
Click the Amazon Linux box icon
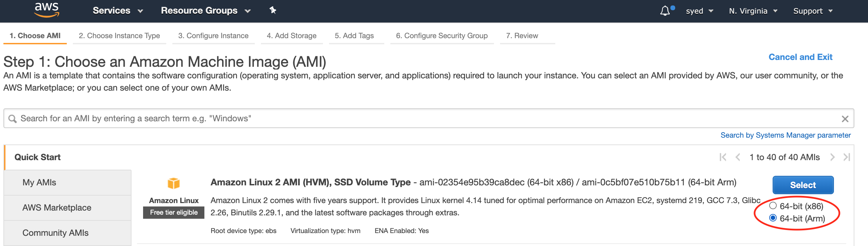click(174, 183)
